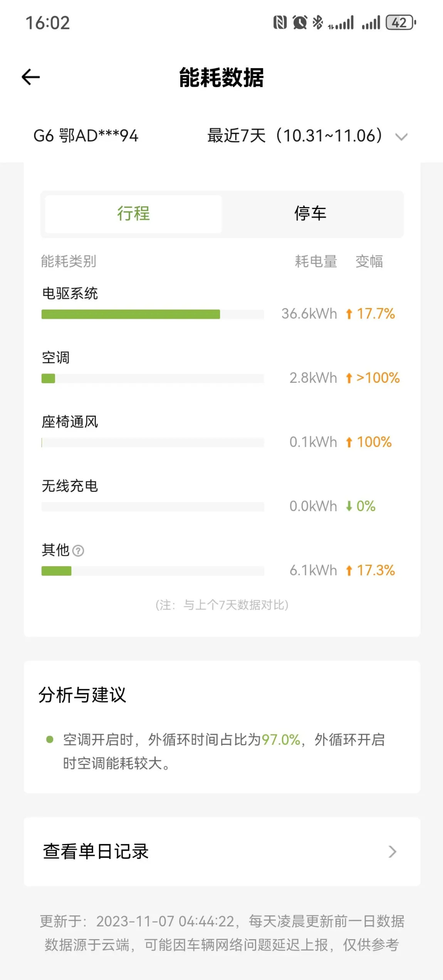Open the 最近7天 date range selector
This screenshot has height=980, width=443.
click(x=295, y=136)
